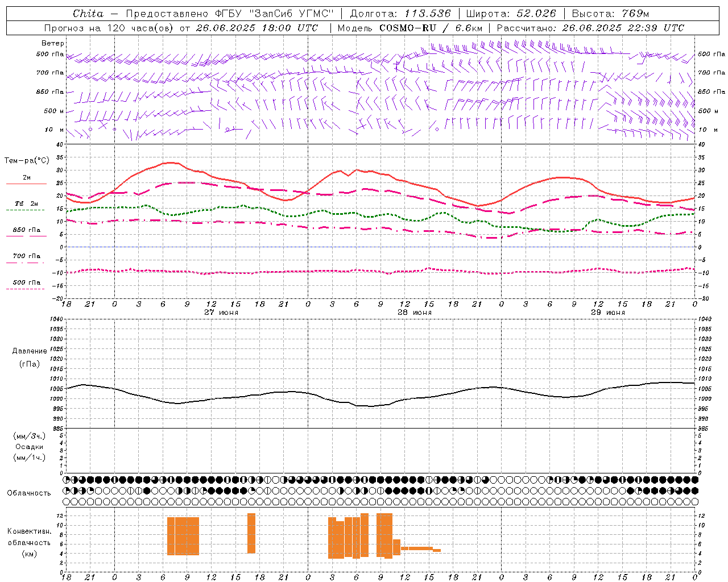Click the "Тем-ра(°C)" temperature panel label

(27, 161)
